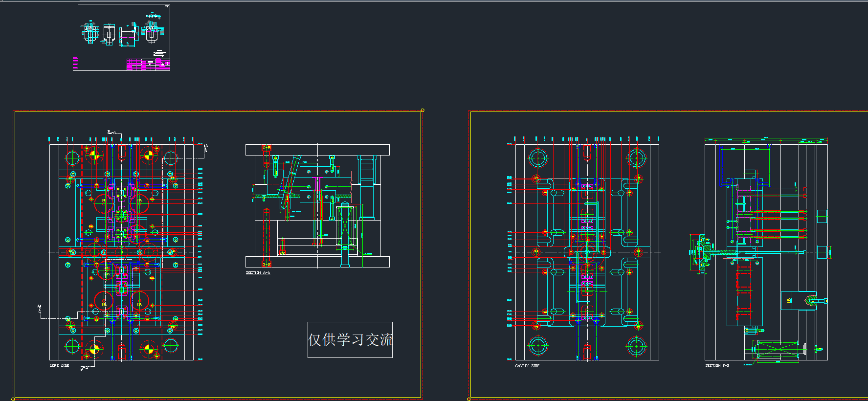Image resolution: width=868 pixels, height=401 pixels.
Task: Click the SECTION A-A label text
Action: pyautogui.click(x=258, y=273)
